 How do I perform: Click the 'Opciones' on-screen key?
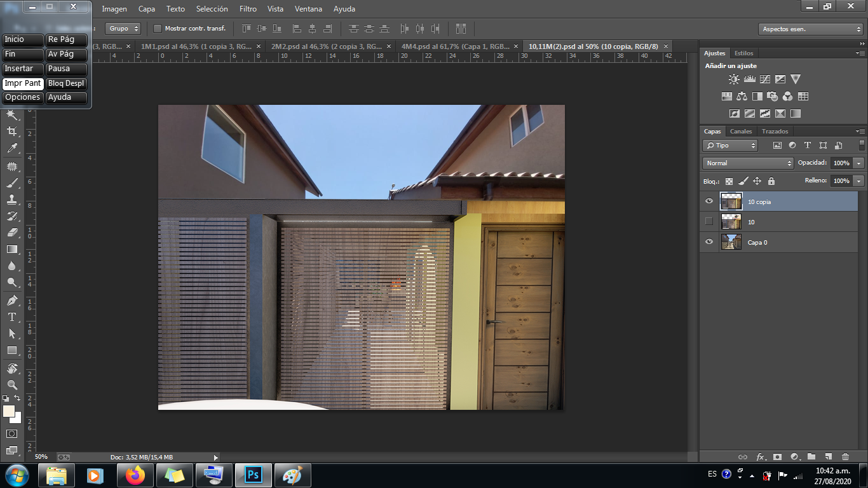click(x=23, y=98)
